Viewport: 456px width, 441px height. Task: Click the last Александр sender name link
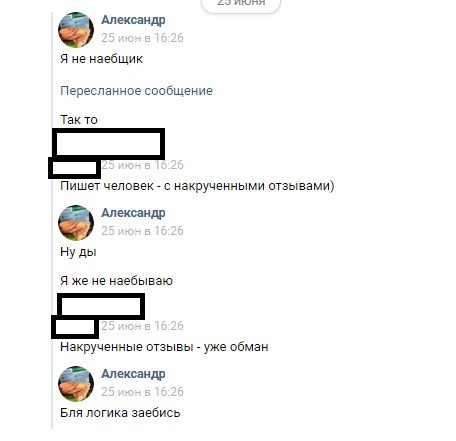point(133,374)
